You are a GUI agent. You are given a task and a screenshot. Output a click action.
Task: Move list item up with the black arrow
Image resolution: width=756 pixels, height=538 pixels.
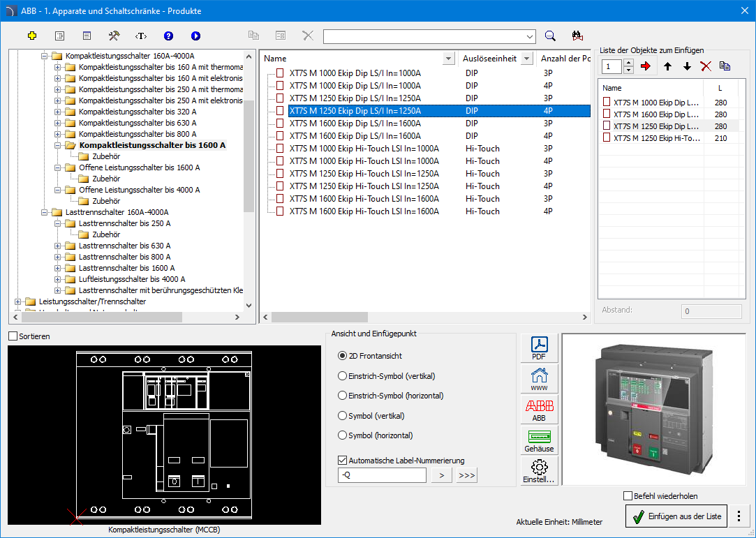[x=667, y=66]
